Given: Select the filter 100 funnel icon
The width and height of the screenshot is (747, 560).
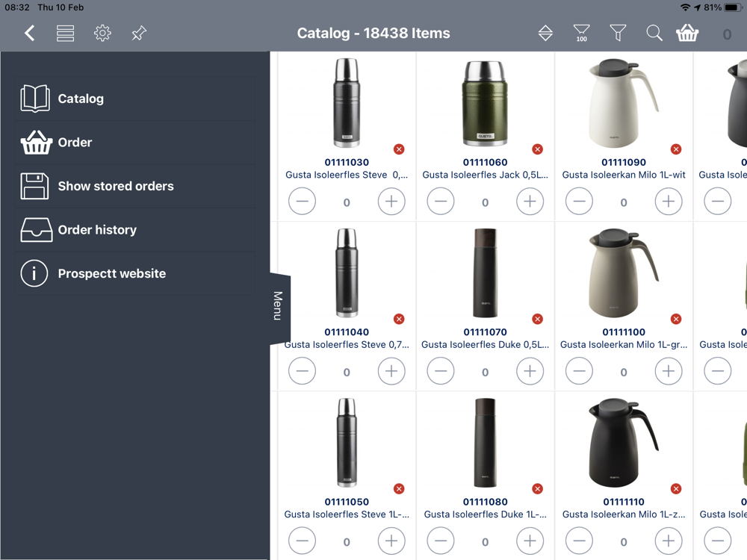Looking at the screenshot, I should click(582, 33).
